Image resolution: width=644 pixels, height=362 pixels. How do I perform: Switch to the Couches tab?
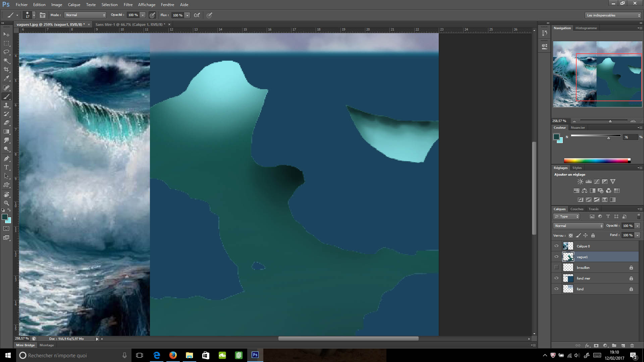click(577, 209)
